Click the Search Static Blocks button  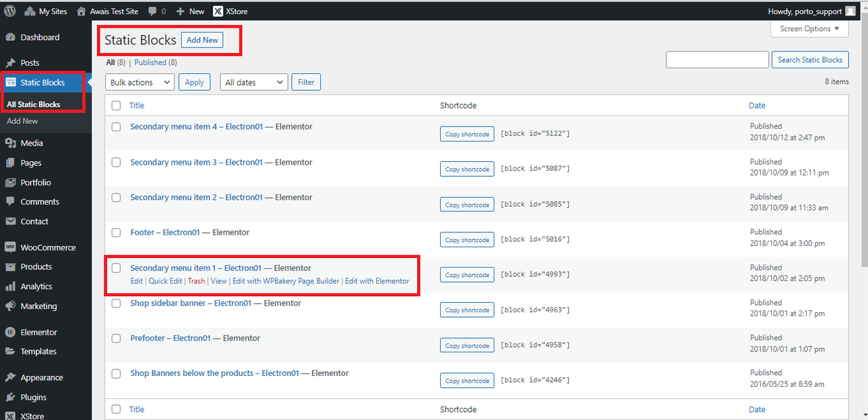810,60
